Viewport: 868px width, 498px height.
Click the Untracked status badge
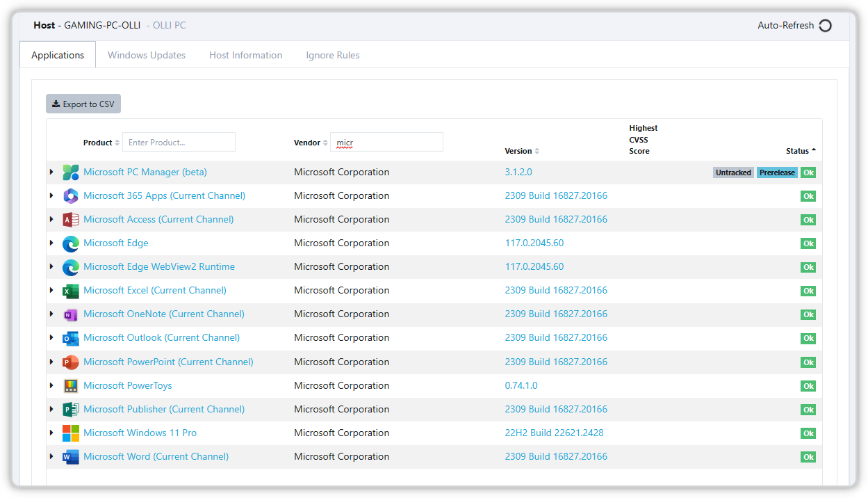[x=734, y=172]
